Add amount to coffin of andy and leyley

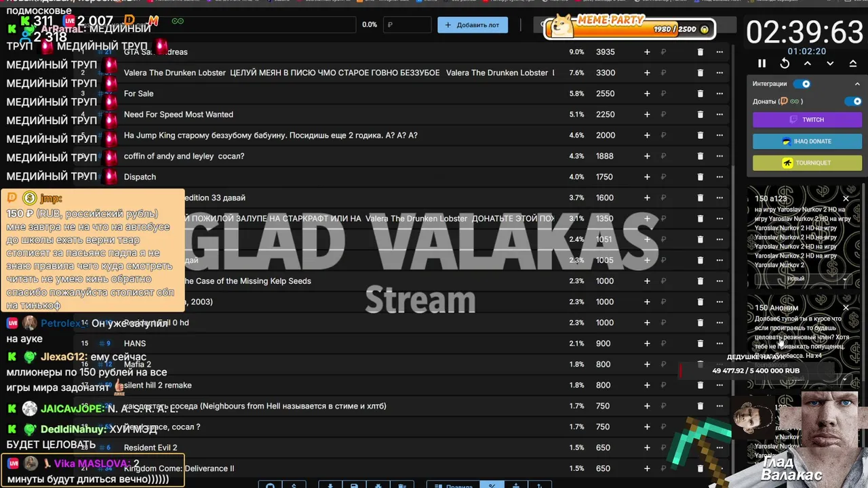click(x=647, y=156)
